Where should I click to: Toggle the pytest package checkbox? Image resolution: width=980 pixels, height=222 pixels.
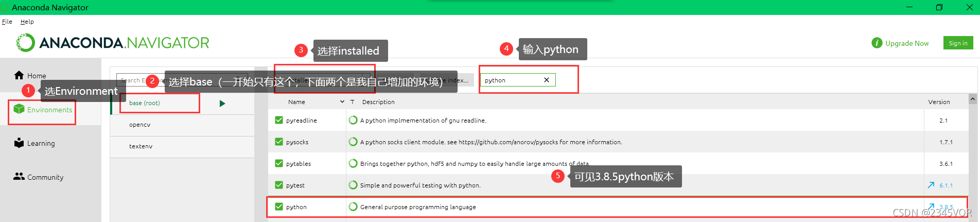coord(279,185)
